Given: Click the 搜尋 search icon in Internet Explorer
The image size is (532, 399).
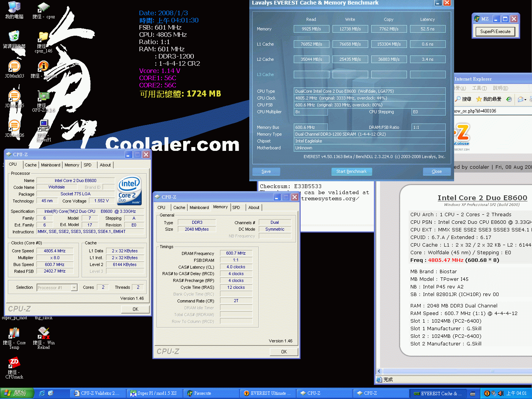Looking at the screenshot, I should pos(463,99).
